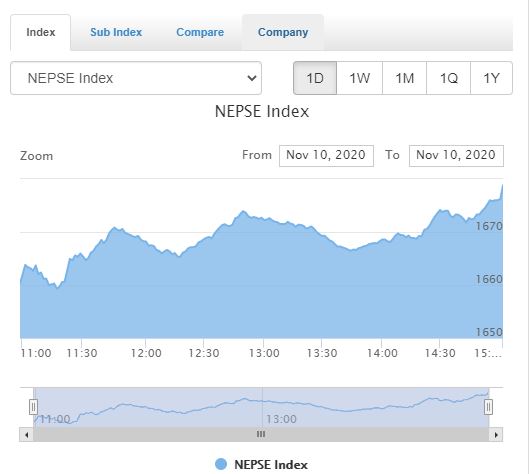Select the 1M time range
Viewport: 530px width, 474px height.
pyautogui.click(x=405, y=78)
